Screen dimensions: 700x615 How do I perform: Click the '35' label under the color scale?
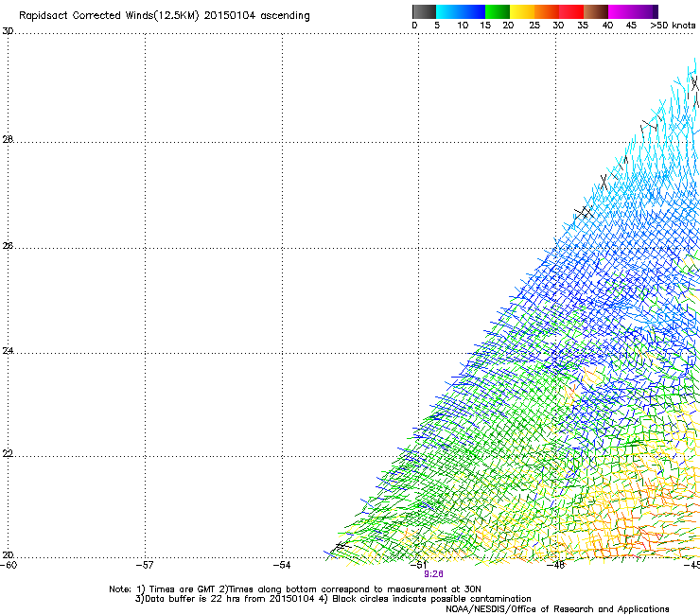583,26
